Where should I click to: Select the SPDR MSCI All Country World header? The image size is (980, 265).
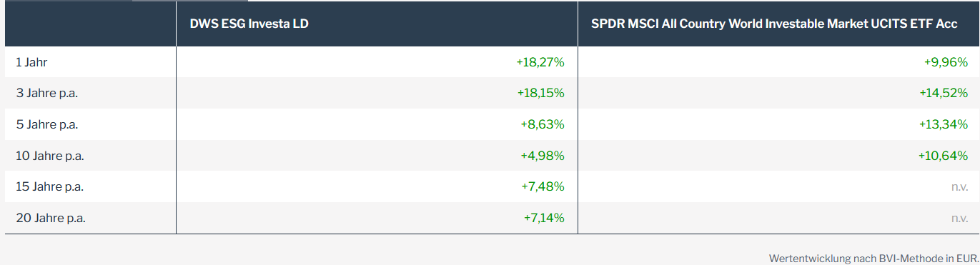pyautogui.click(x=774, y=24)
